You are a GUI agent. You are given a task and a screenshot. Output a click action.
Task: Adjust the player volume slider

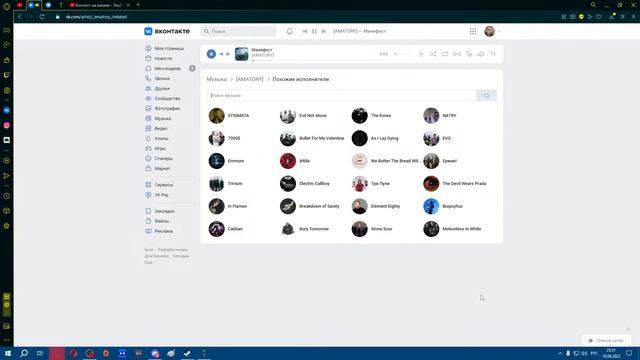404,54
